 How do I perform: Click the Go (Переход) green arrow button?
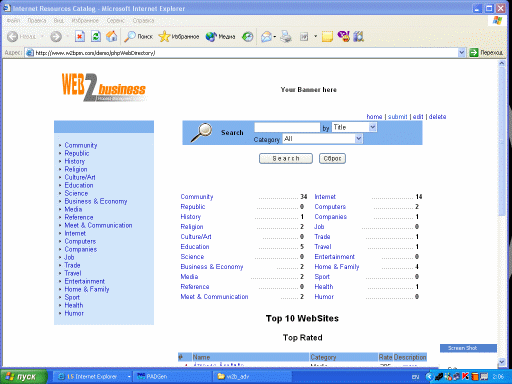486,53
